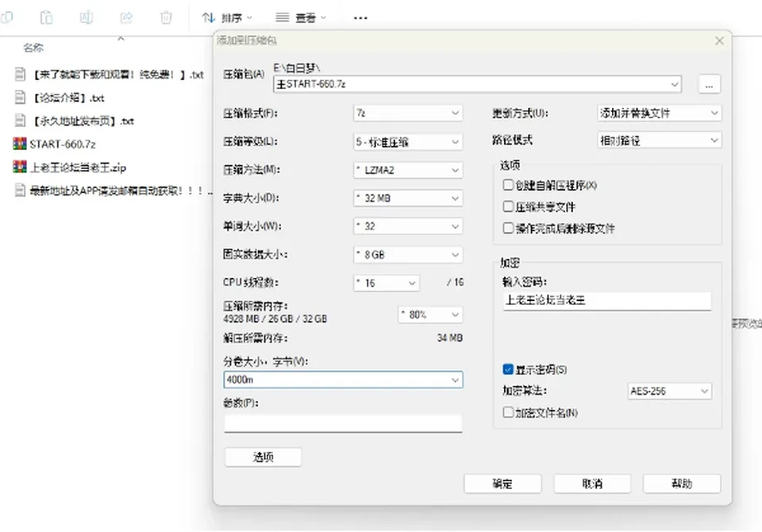Click the Rename icon in Explorer toolbar
The image size is (762, 532).
pos(86,18)
